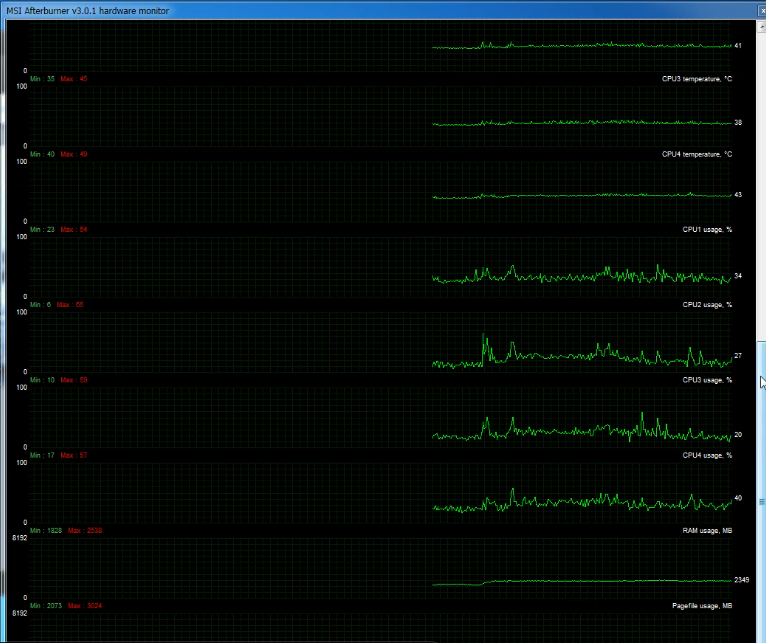Click the 'CPU1 usage, %' label
Image resolution: width=766 pixels, height=643 pixels.
click(x=707, y=229)
